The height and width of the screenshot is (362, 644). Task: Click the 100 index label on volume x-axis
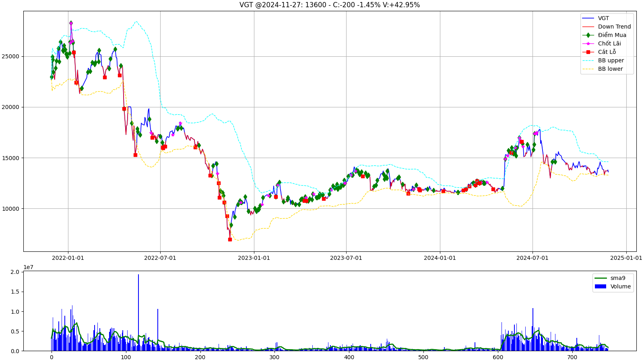[x=126, y=357]
